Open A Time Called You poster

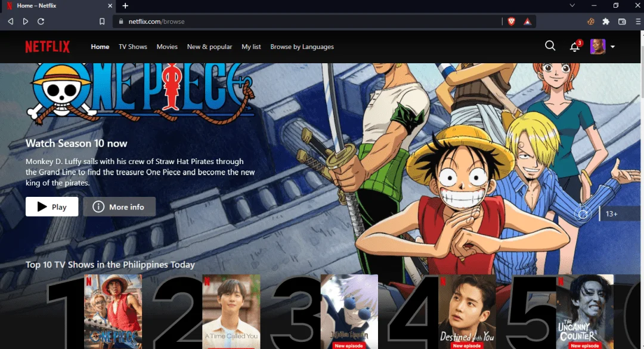(231, 311)
